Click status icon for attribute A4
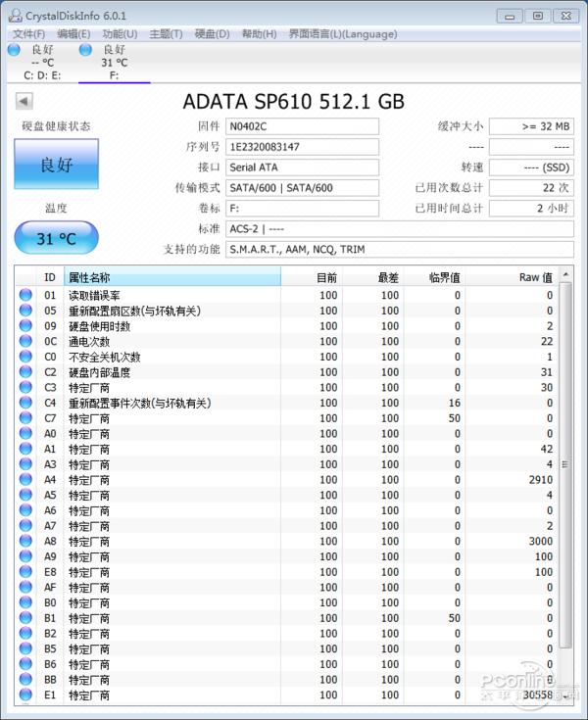 [25, 479]
